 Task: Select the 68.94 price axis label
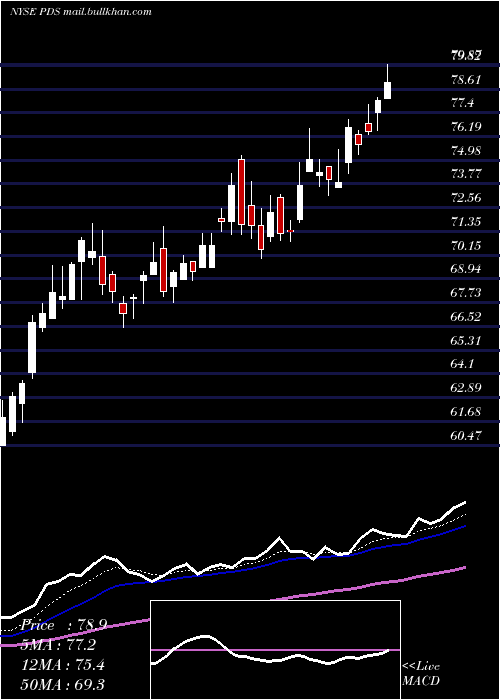[x=466, y=269]
